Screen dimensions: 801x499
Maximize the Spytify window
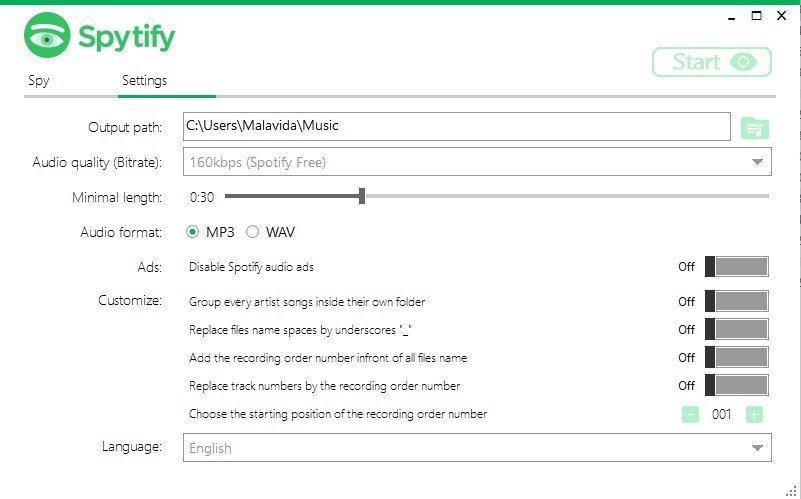point(757,16)
